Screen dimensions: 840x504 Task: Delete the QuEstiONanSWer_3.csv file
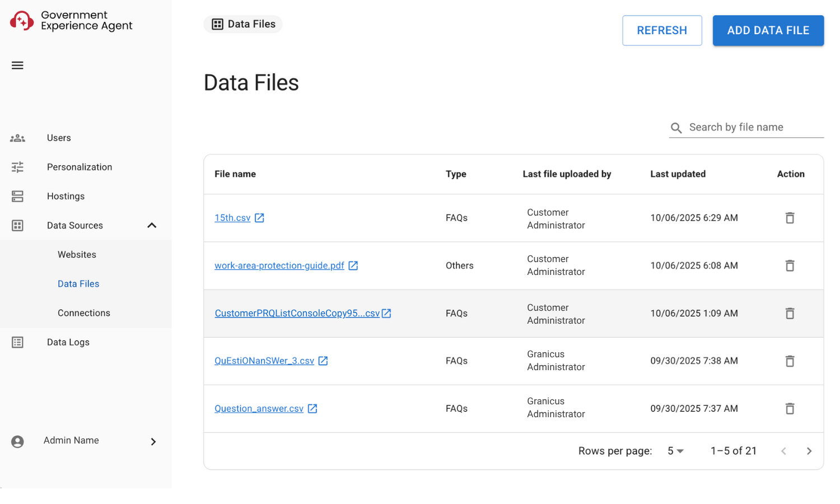click(x=790, y=361)
